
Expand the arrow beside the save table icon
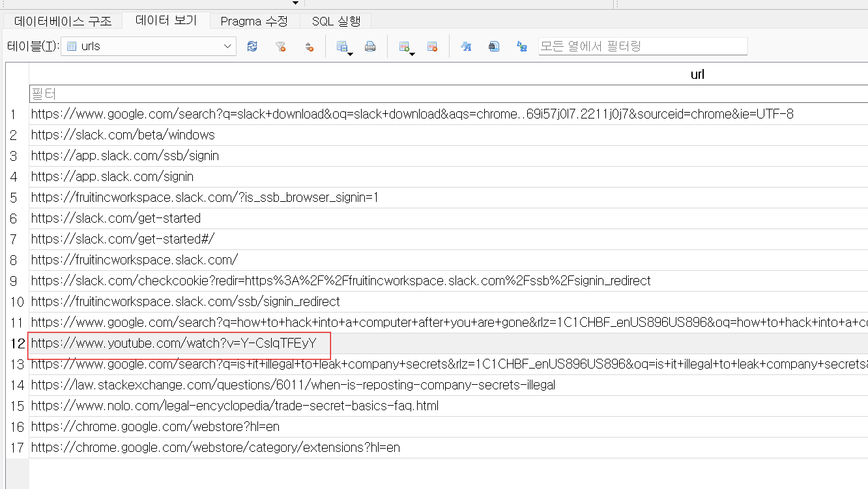click(x=351, y=53)
